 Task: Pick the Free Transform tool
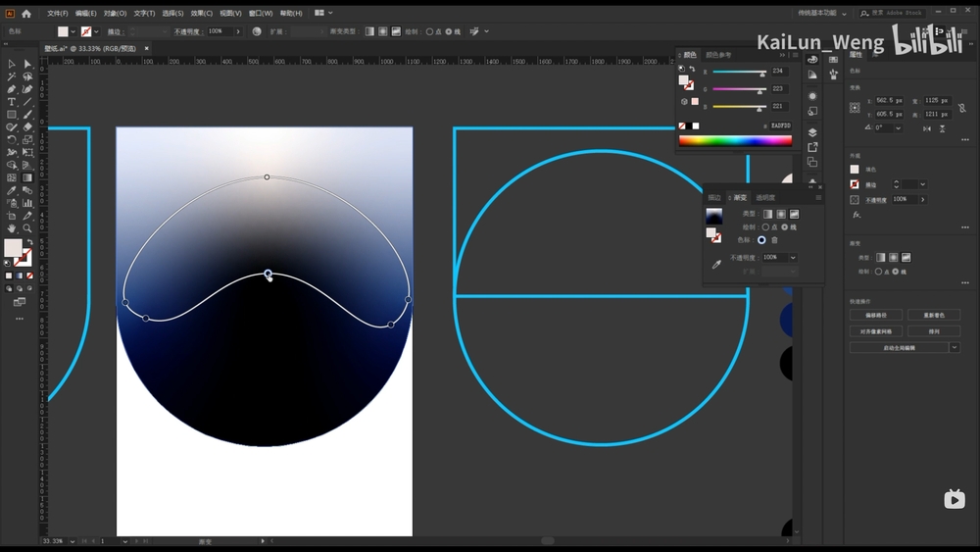[x=27, y=152]
